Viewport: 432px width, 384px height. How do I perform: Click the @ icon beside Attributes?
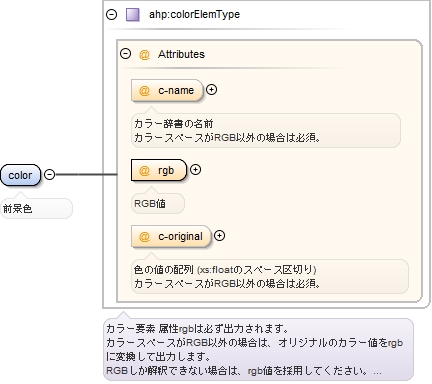click(x=144, y=54)
